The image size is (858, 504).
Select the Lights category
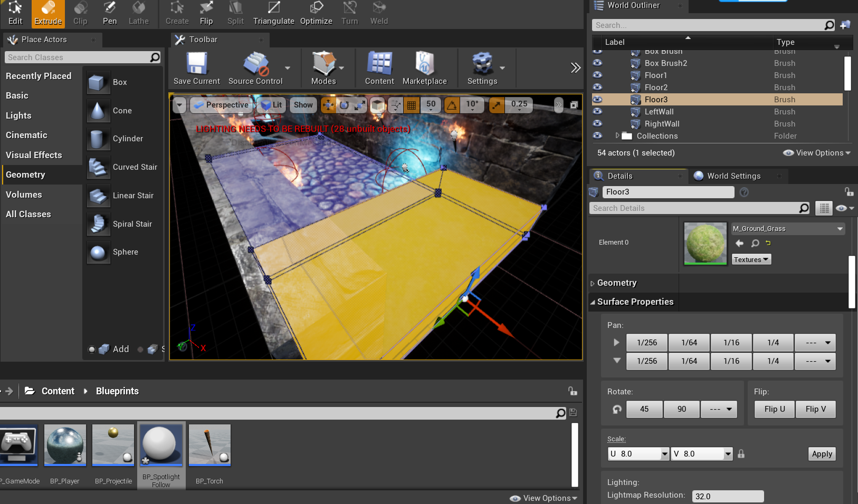pos(41,115)
